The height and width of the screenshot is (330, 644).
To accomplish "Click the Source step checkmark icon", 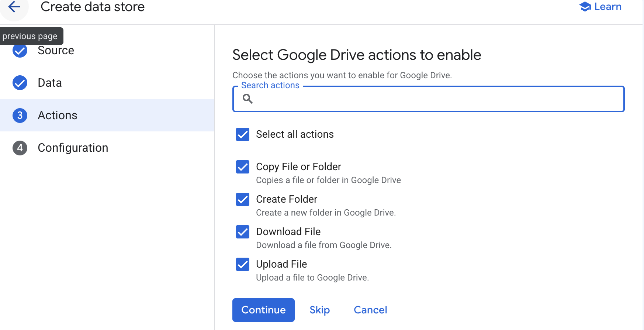I will pyautogui.click(x=20, y=51).
